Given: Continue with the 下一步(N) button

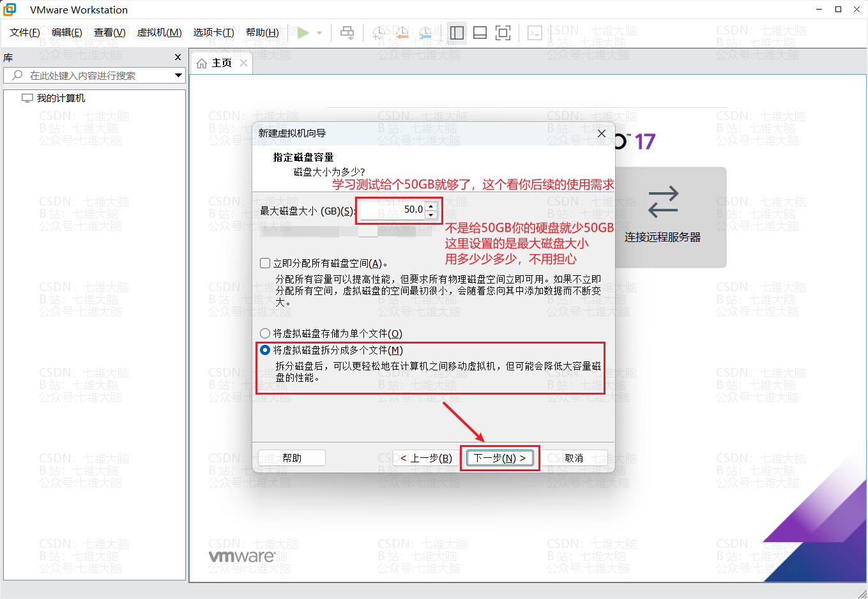Looking at the screenshot, I should 499,458.
